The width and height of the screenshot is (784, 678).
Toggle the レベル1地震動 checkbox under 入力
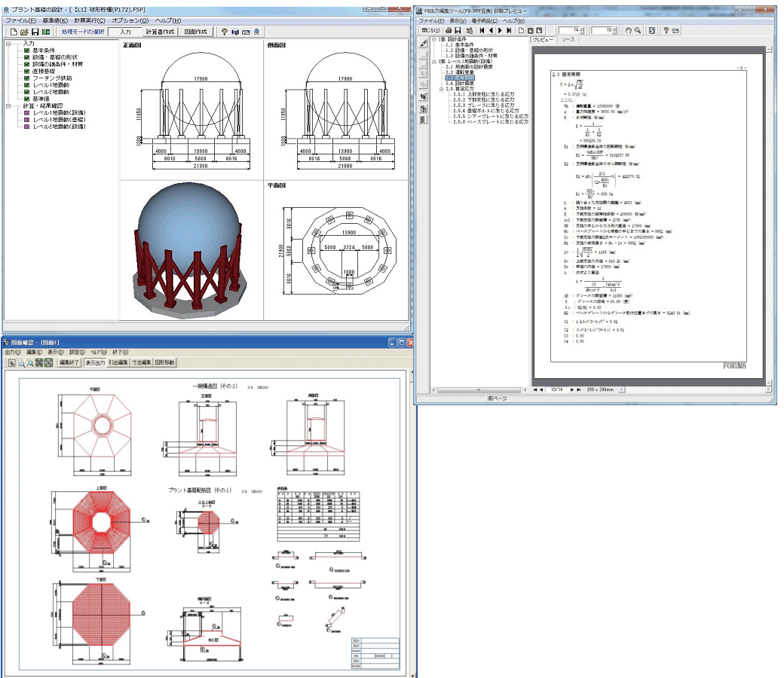27,85
